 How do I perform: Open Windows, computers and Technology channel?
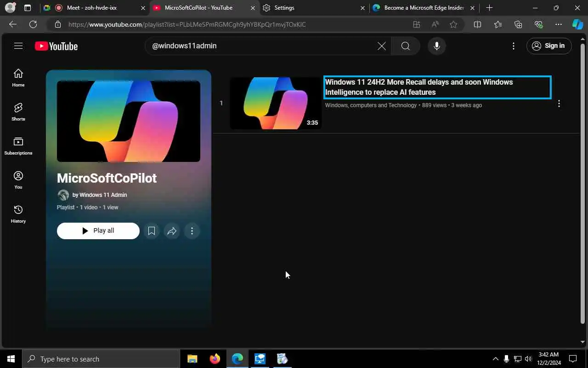coord(371,105)
